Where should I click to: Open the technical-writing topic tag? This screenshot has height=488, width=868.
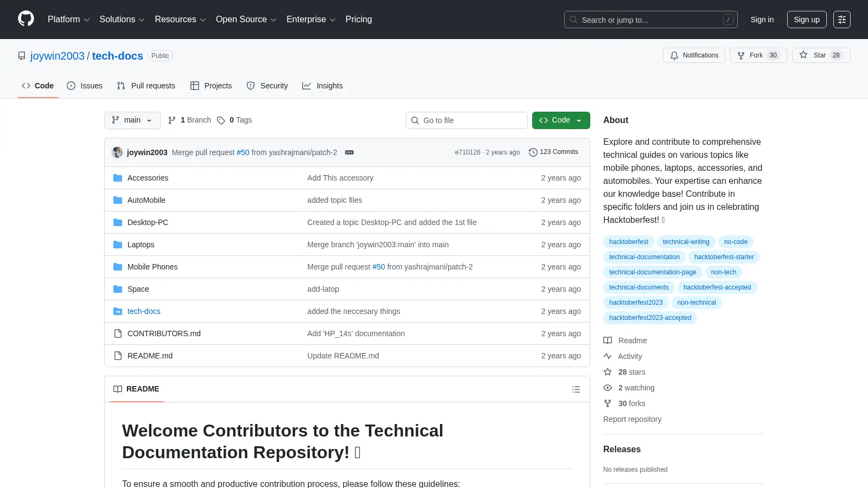pyautogui.click(x=686, y=242)
